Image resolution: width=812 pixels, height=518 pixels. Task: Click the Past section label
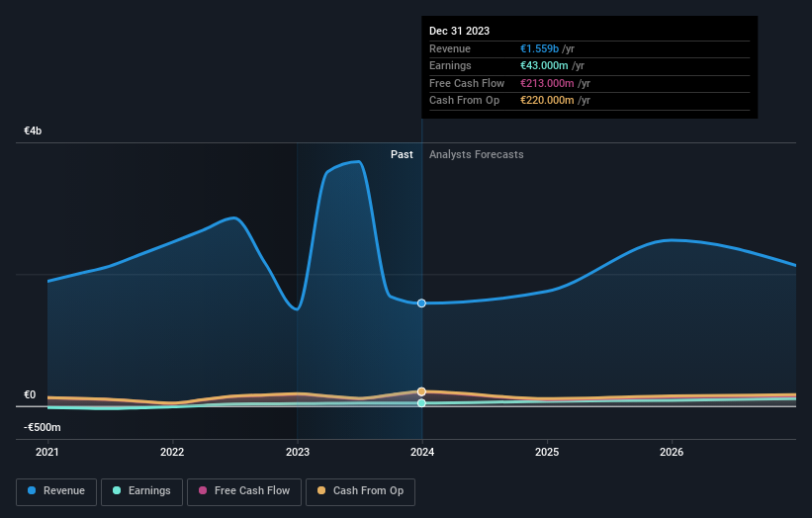(402, 155)
